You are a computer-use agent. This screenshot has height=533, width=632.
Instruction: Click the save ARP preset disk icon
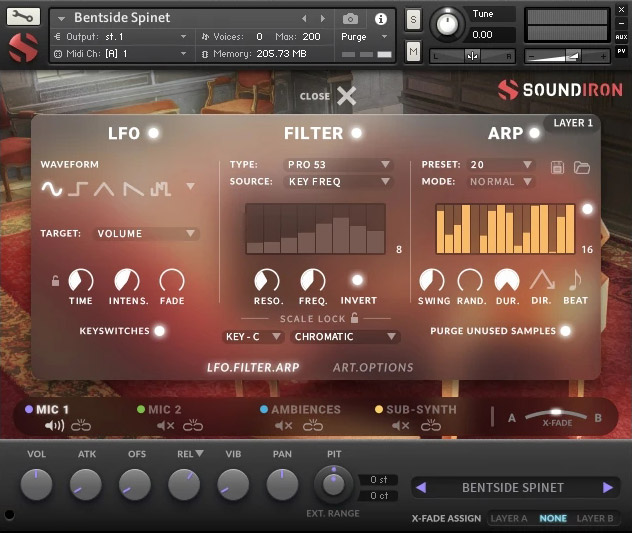(558, 166)
